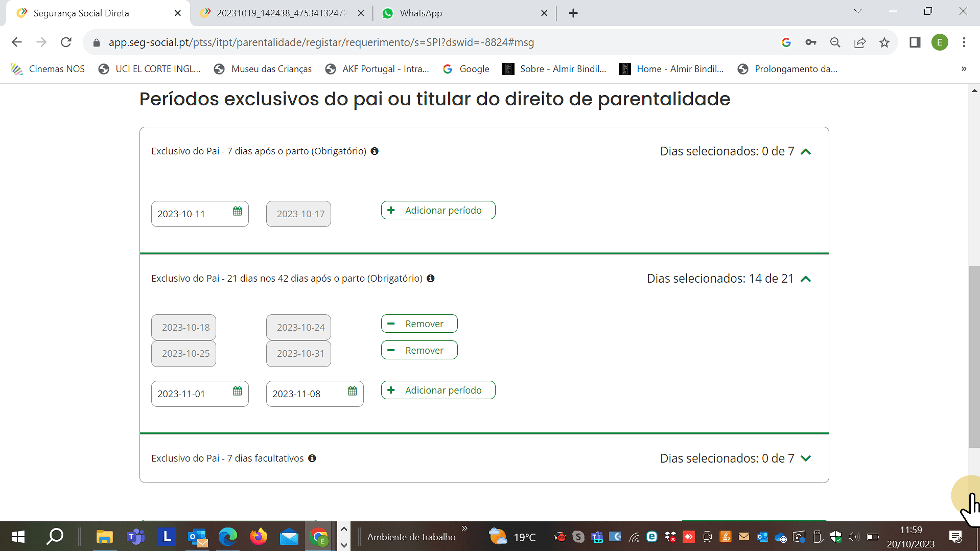The height and width of the screenshot is (551, 980).
Task: Open the Chrome zoom magnifier icon
Action: [835, 42]
